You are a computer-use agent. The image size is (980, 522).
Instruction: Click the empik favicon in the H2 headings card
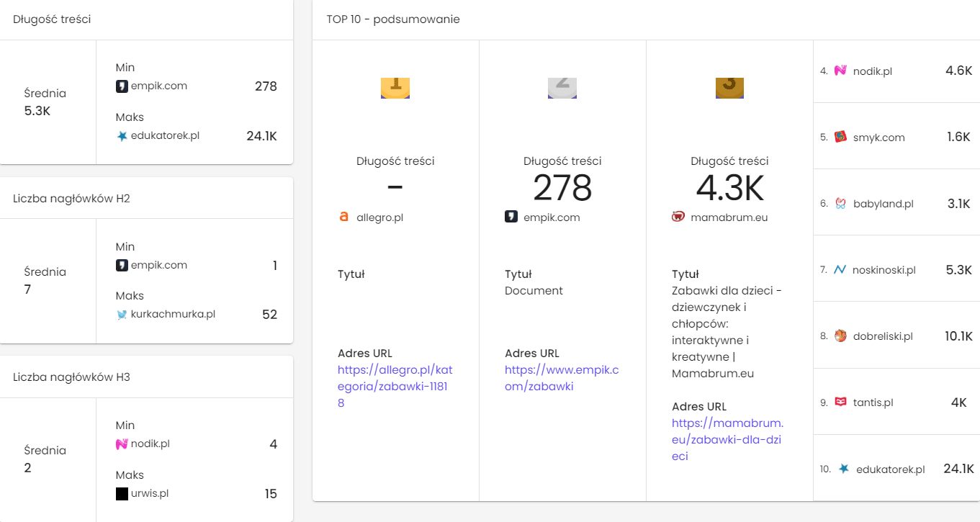[x=122, y=266]
